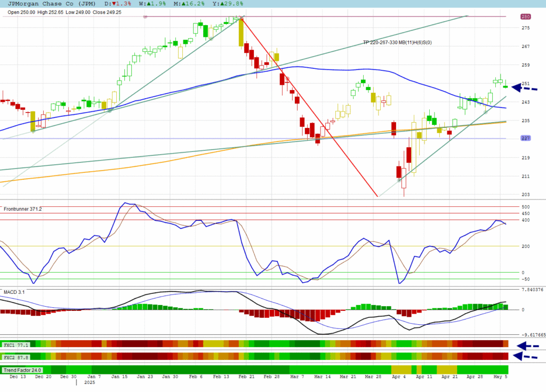Select the daily change D: 1.3% value
The height and width of the screenshot is (392, 546).
click(118, 4)
